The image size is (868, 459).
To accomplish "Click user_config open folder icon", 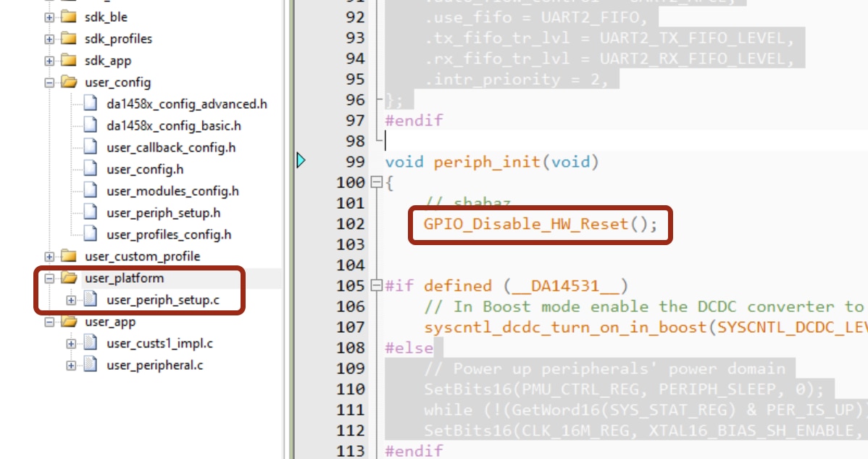I will [x=70, y=82].
